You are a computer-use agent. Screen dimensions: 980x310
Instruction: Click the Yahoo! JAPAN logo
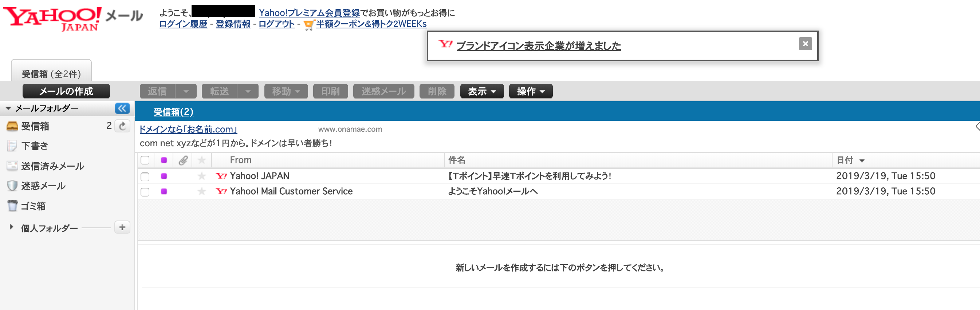[52, 19]
